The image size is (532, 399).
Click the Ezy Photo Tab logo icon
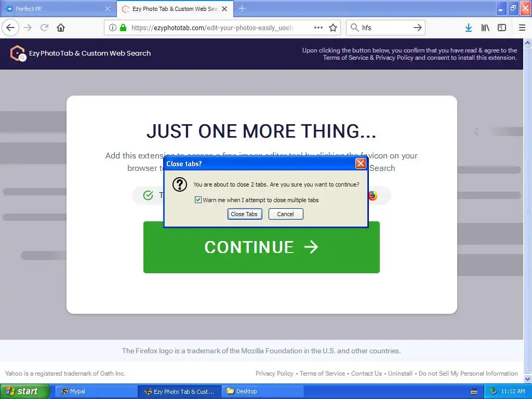point(18,54)
